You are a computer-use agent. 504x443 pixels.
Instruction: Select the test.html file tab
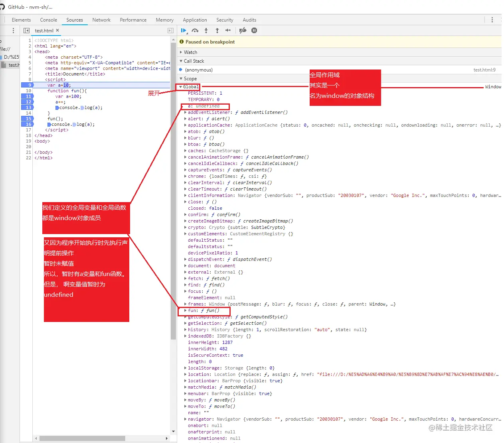click(x=44, y=31)
